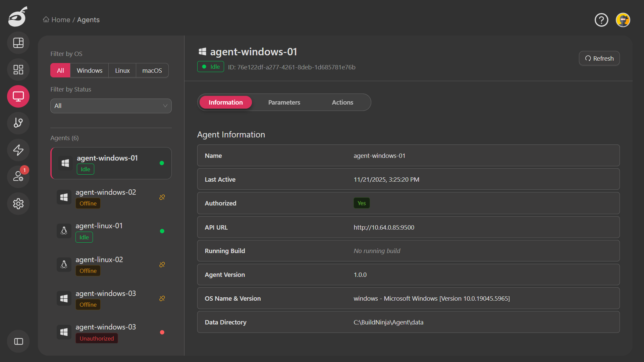Open the Dashboard panel from the sidebar
This screenshot has height=362, width=644.
[x=18, y=43]
